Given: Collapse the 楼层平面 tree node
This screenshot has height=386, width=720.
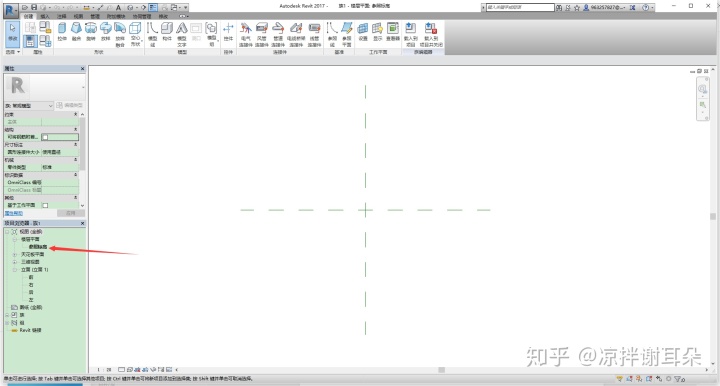Looking at the screenshot, I should tap(15, 239).
